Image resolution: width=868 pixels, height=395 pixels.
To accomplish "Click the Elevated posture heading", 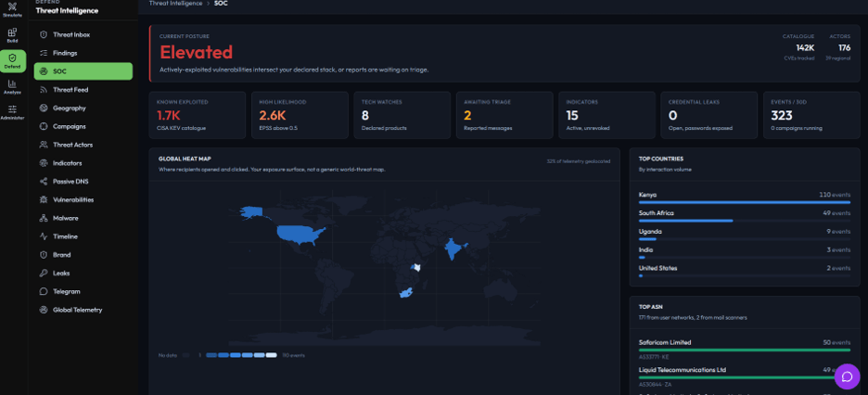I will pos(196,52).
